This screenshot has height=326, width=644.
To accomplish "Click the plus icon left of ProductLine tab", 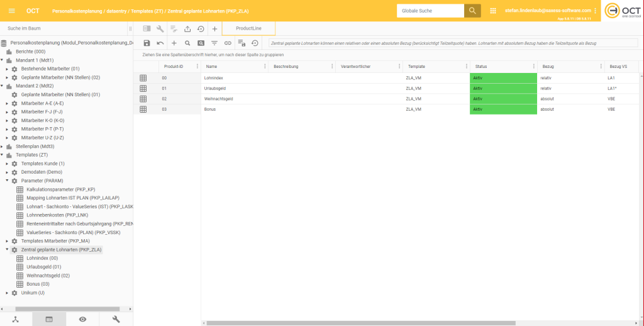I will 214,29.
